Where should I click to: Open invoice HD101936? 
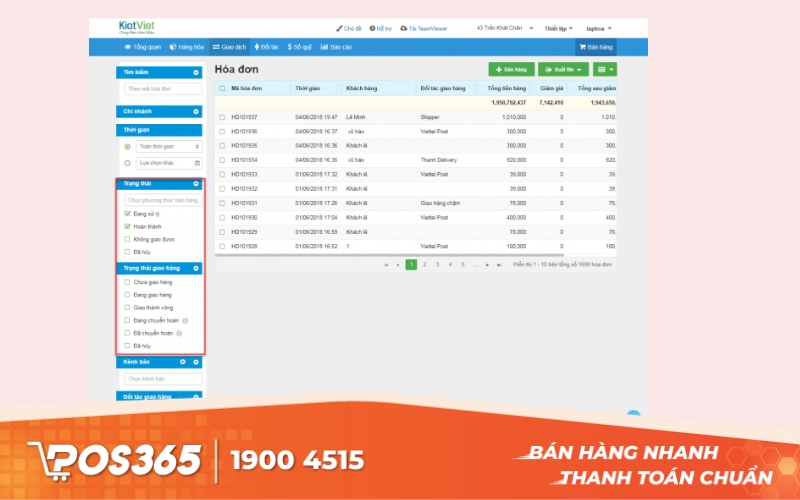(x=244, y=132)
